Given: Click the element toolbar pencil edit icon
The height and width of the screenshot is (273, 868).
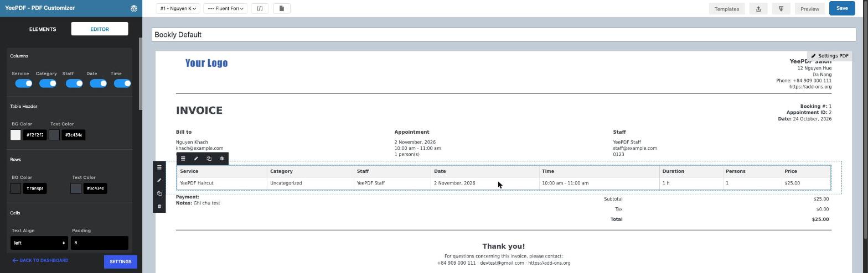Looking at the screenshot, I should (196, 159).
